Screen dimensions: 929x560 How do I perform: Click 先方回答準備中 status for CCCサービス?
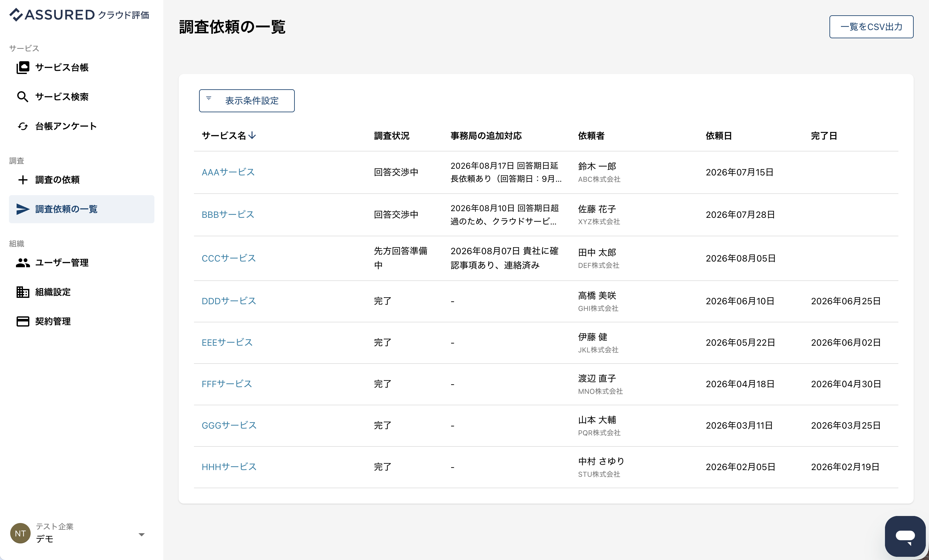pyautogui.click(x=400, y=258)
